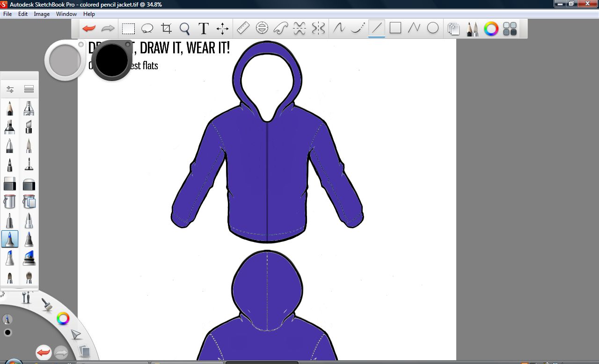Select the Hard Eraser
Viewport: 599px width, 364px height.
tap(10, 183)
